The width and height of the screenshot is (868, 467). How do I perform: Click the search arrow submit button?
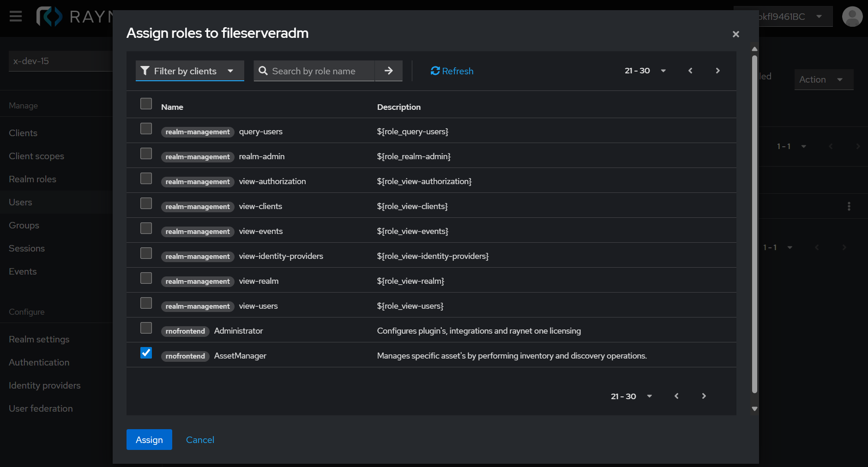tap(388, 71)
